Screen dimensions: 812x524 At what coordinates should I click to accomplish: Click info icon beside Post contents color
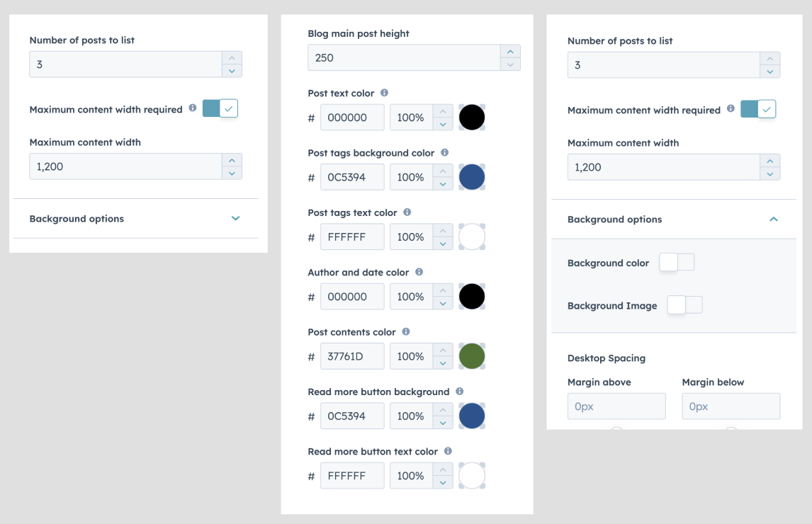click(405, 331)
